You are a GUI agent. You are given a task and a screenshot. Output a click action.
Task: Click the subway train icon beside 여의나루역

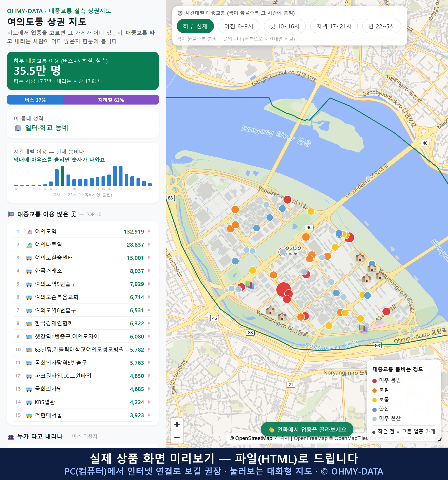(29, 245)
